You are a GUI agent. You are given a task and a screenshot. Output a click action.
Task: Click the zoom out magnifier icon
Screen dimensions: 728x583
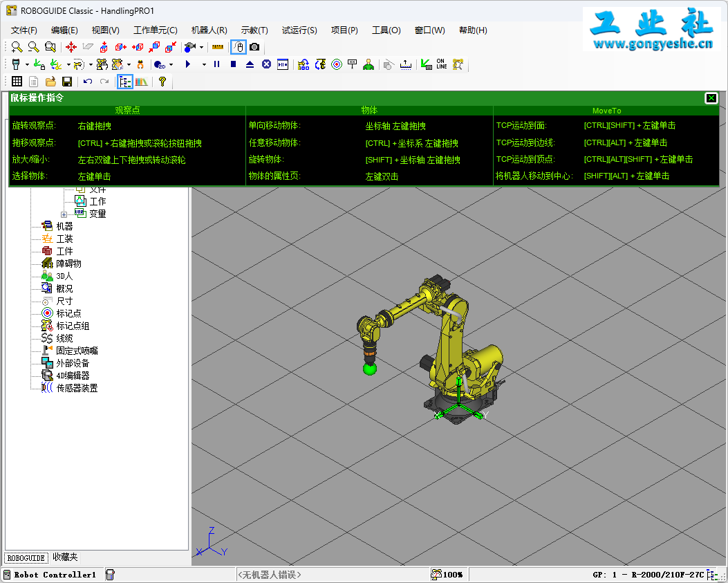[33, 47]
